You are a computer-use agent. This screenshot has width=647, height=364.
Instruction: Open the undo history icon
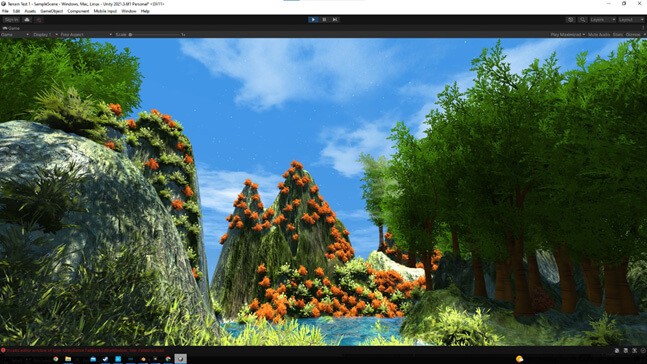point(571,19)
